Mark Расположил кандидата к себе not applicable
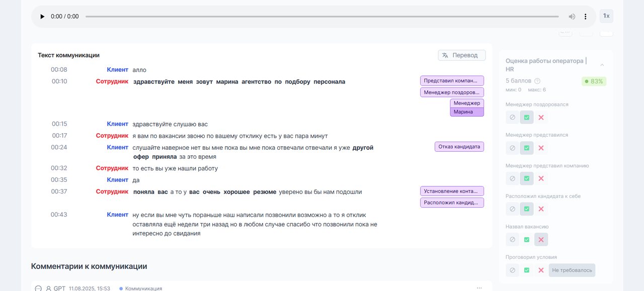 pos(512,209)
